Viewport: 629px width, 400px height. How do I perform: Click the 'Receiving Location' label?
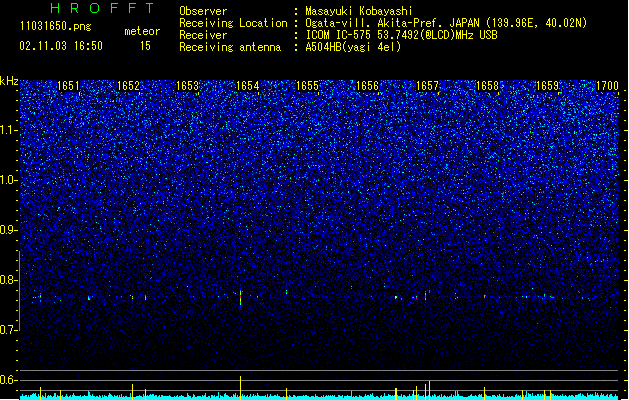(233, 23)
